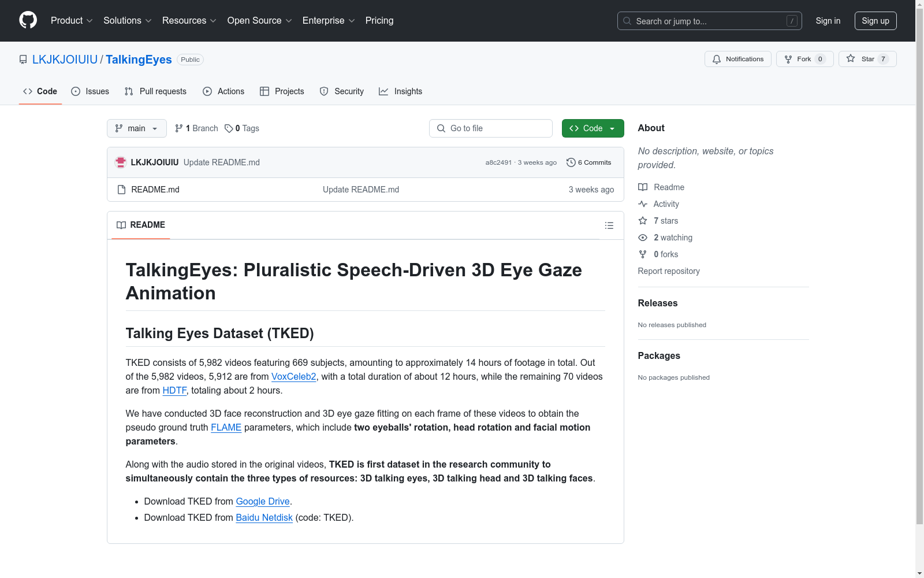Image resolution: width=924 pixels, height=578 pixels.
Task: Click the stars icon in About
Action: (x=643, y=221)
